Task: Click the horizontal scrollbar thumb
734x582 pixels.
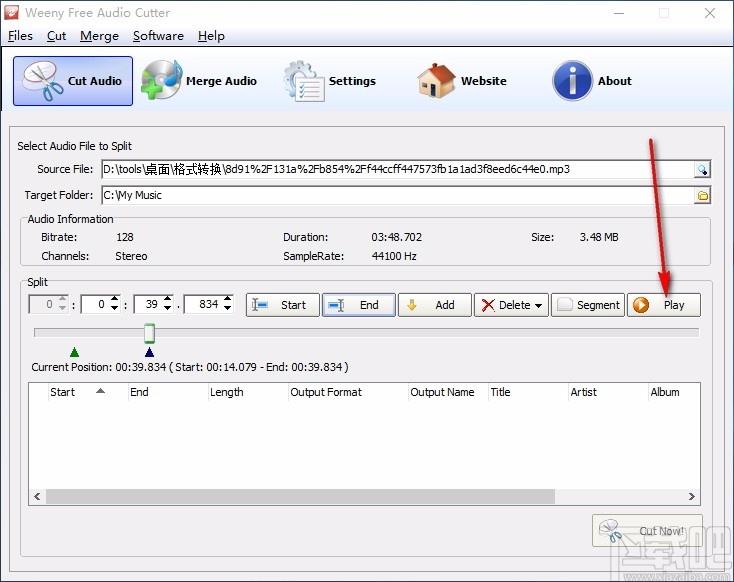Action: pos(300,496)
